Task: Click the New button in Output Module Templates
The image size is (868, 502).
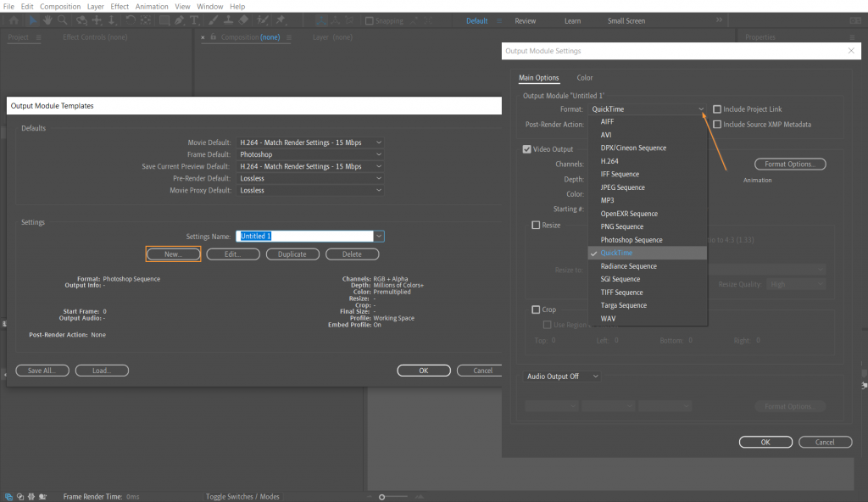Action: (x=173, y=253)
